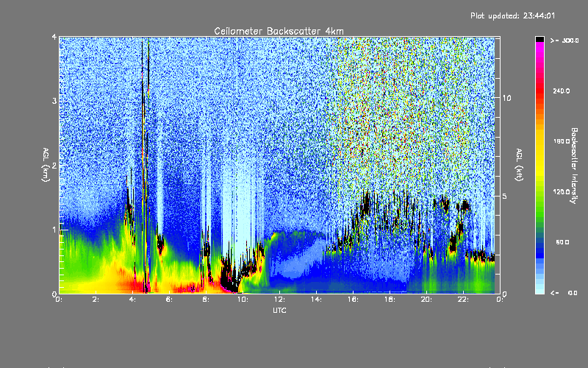Click the right 'AGL (kft)' axis label
The image size is (588, 368).
(520, 165)
